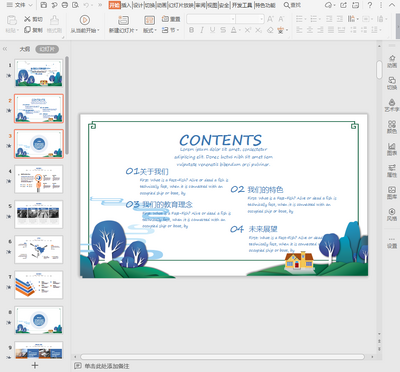Open the font size combo box
This screenshot has height=372, width=400.
(x=250, y=19)
